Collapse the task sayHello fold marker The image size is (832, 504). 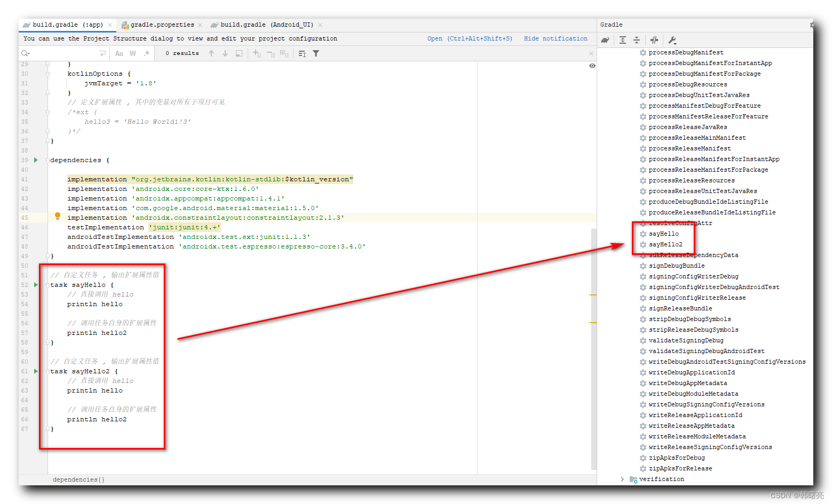(x=47, y=285)
